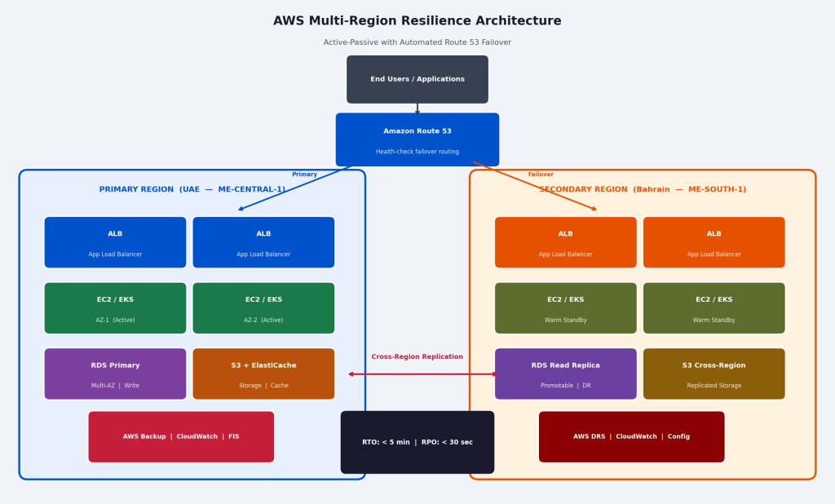This screenshot has width=835, height=504.
Task: Click the left ALB box in the Primary Region
Action: [116, 242]
